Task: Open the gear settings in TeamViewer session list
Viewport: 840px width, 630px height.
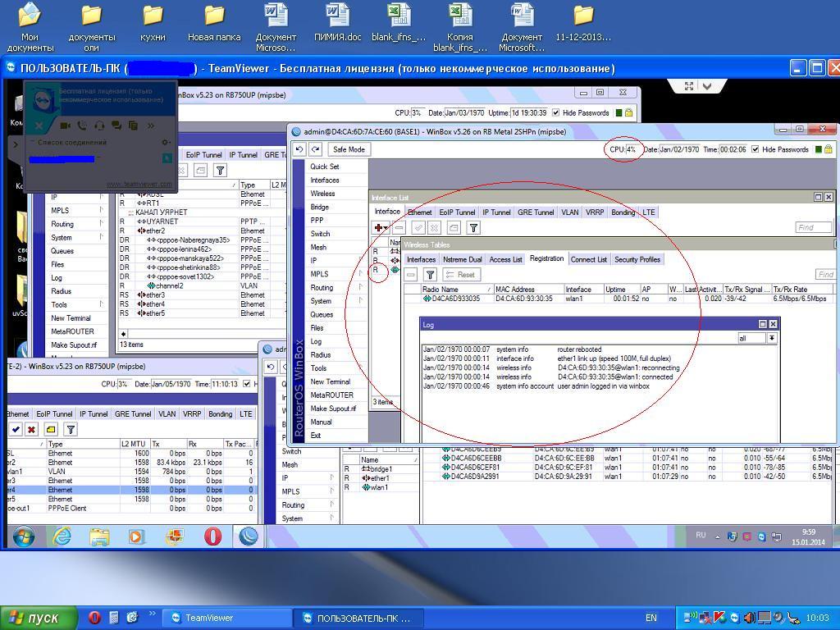Action: [166, 143]
